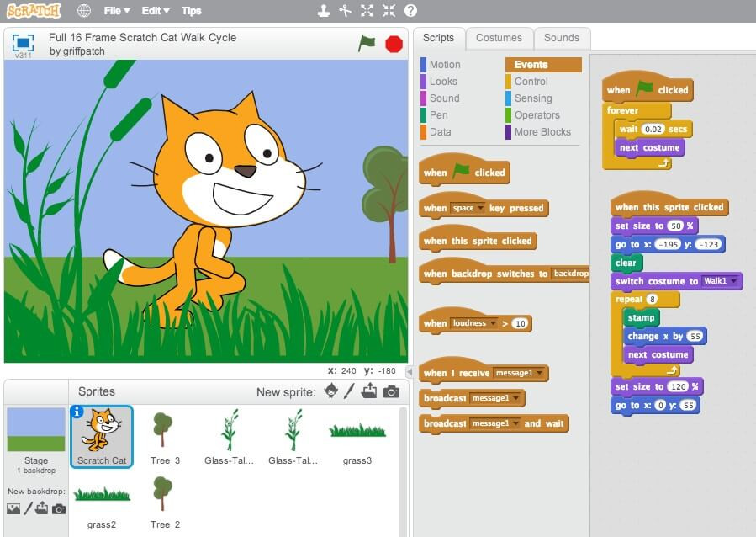756x537 pixels.
Task: Upload a new sprite from file
Action: coord(369,391)
